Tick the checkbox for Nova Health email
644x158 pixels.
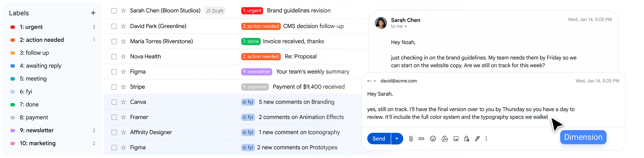114,57
